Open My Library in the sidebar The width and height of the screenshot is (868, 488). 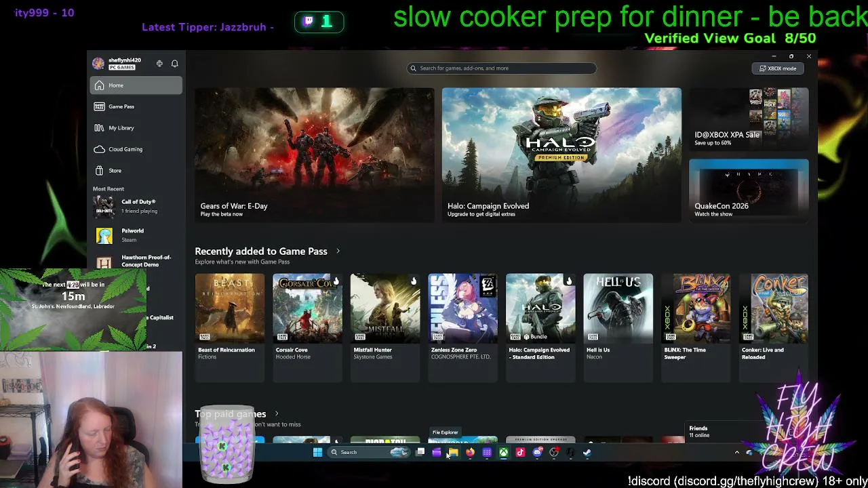136,127
